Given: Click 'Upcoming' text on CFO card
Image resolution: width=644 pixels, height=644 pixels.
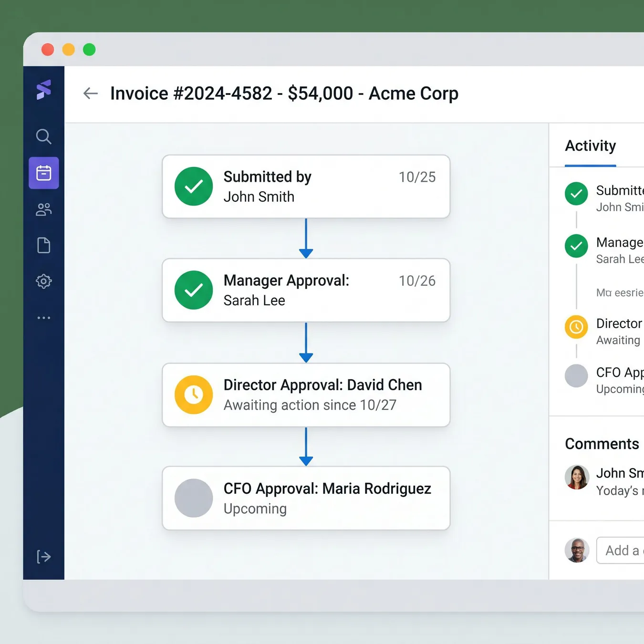Looking at the screenshot, I should 255,509.
